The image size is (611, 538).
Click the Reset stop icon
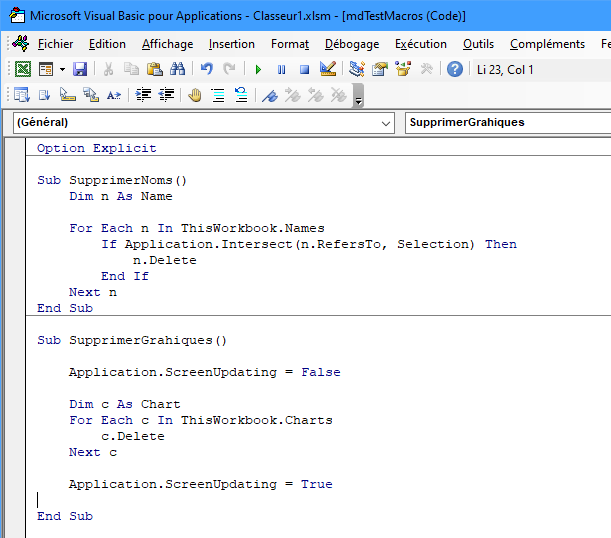point(304,70)
